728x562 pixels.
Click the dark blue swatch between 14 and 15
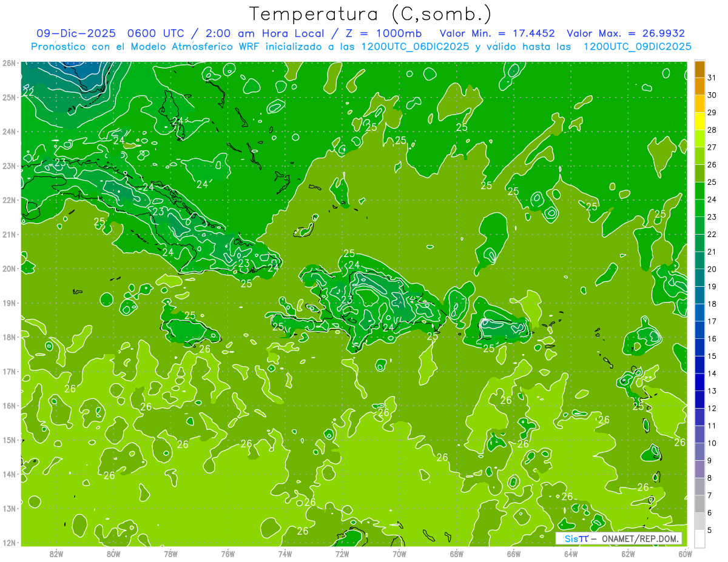pos(699,365)
